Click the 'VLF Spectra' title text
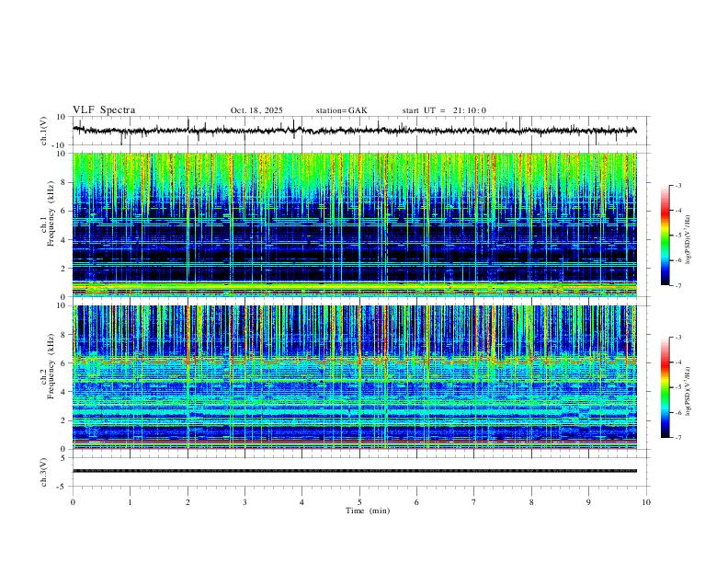The height and width of the screenshot is (563, 728). (x=104, y=110)
